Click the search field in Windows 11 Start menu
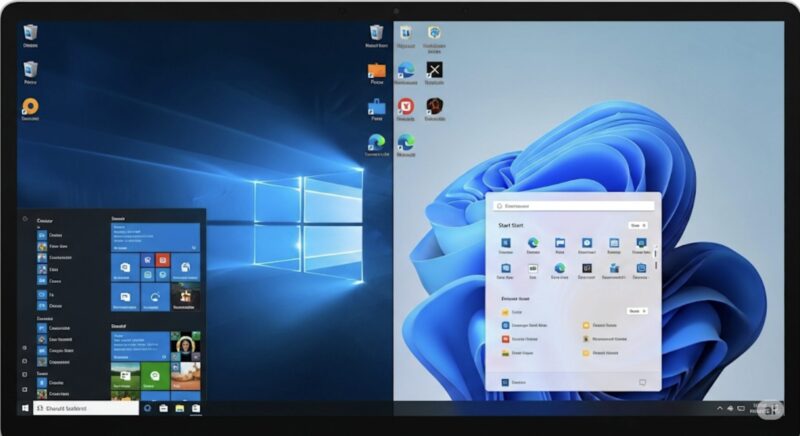This screenshot has height=436, width=800. [574, 206]
